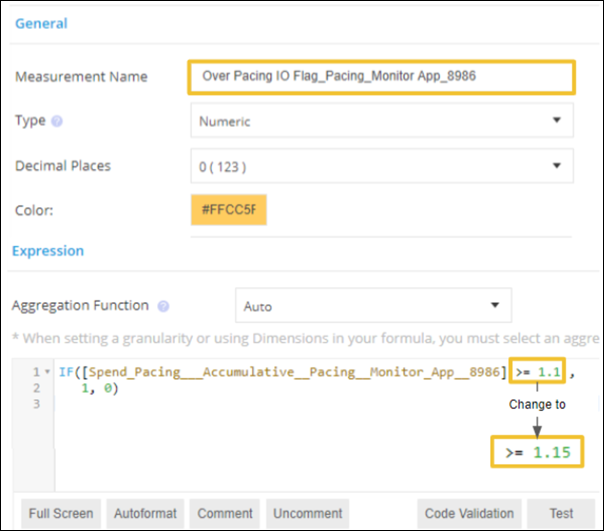The image size is (604, 531).
Task: Click the #FFCC5F color swatch
Action: [x=228, y=210]
